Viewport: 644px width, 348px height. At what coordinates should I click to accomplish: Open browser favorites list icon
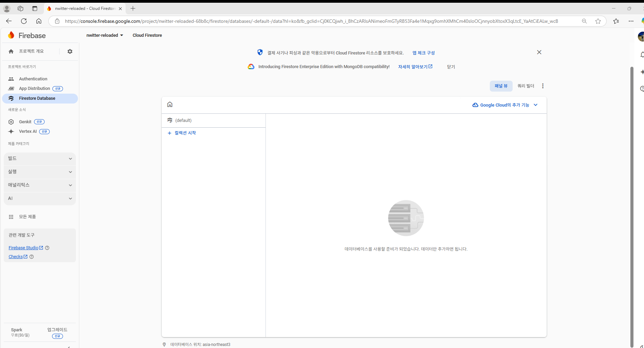(616, 21)
